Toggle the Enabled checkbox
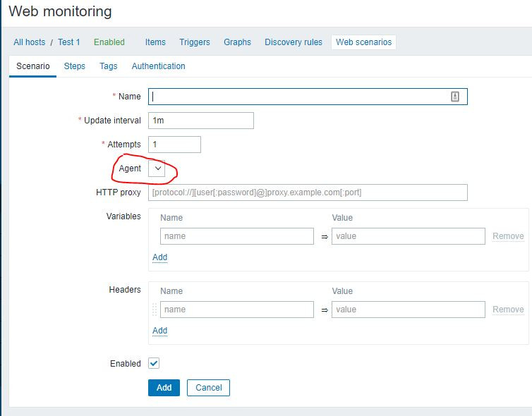Screen dimensions: 532x416 pyautogui.click(x=154, y=363)
